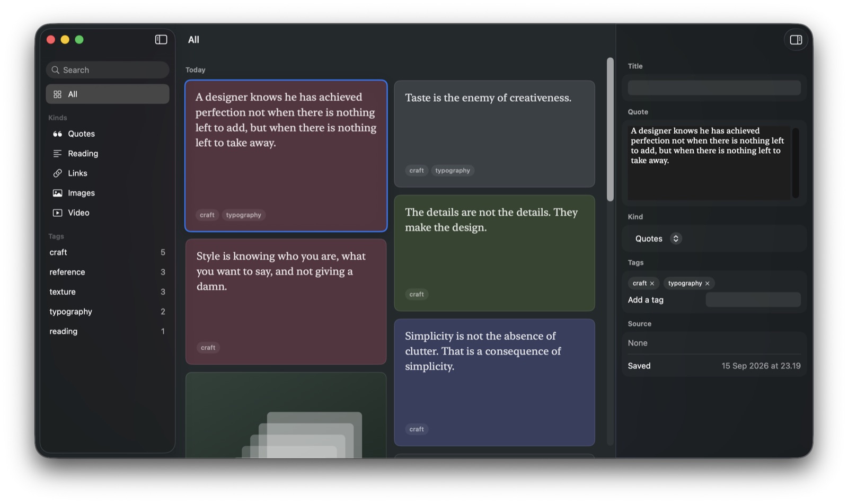
Task: Click craft tag on the Style card
Action: pyautogui.click(x=208, y=348)
